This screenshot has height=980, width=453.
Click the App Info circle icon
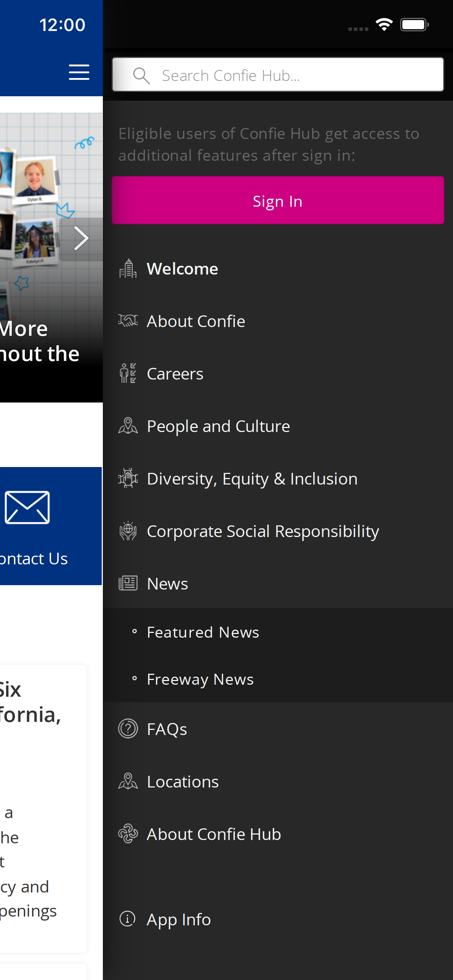click(128, 919)
